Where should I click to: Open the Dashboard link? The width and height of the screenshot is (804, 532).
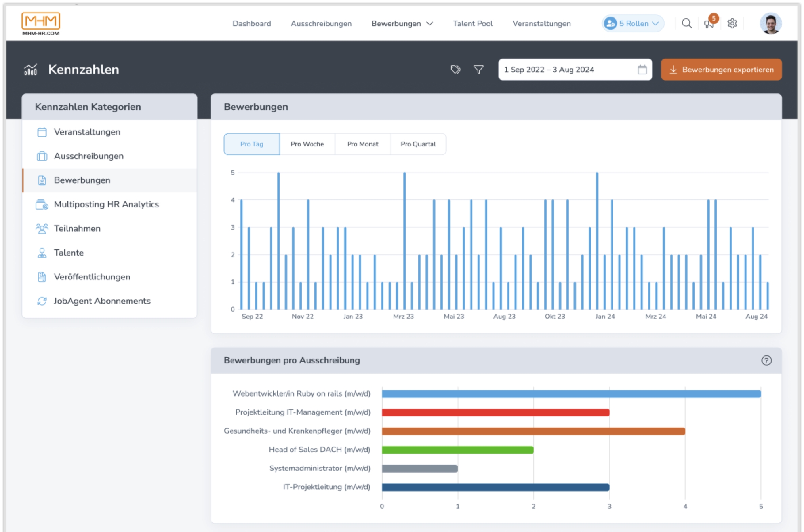click(x=251, y=24)
